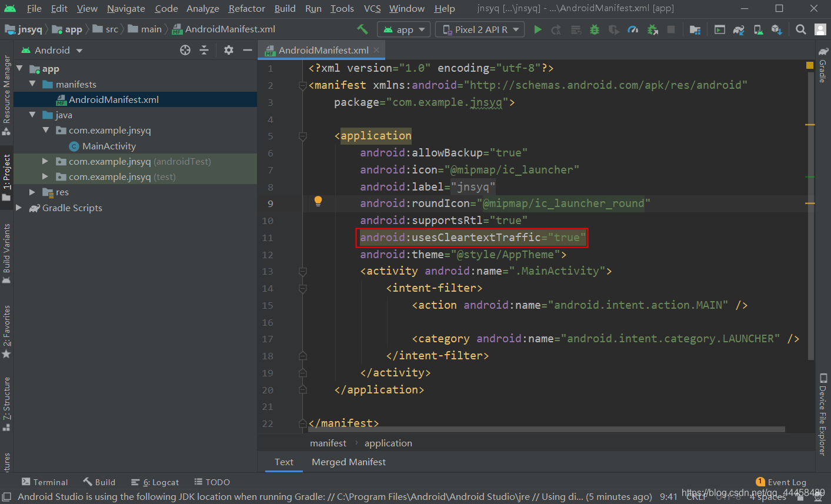Open the SDK Manager icon

point(776,29)
